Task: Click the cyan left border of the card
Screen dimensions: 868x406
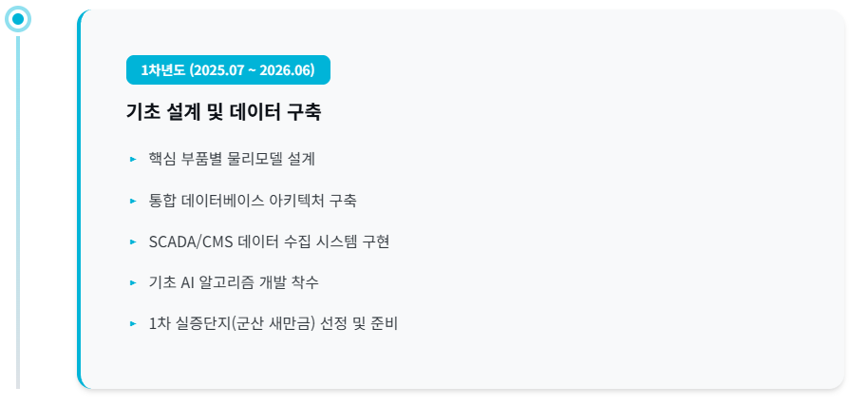Action: click(80, 200)
